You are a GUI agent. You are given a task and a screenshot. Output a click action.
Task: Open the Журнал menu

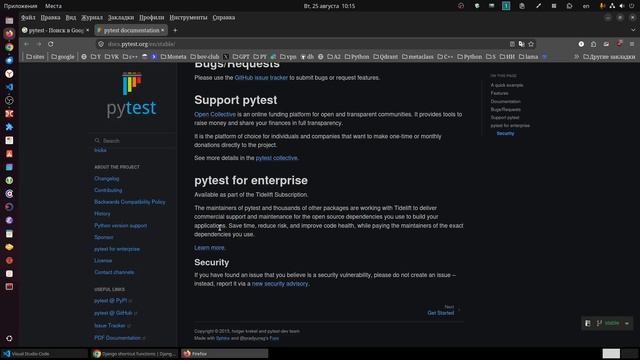click(x=92, y=18)
